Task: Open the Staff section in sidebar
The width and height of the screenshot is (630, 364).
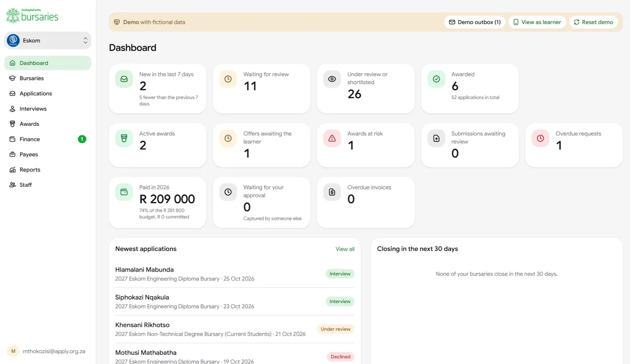Action: [x=48, y=185]
